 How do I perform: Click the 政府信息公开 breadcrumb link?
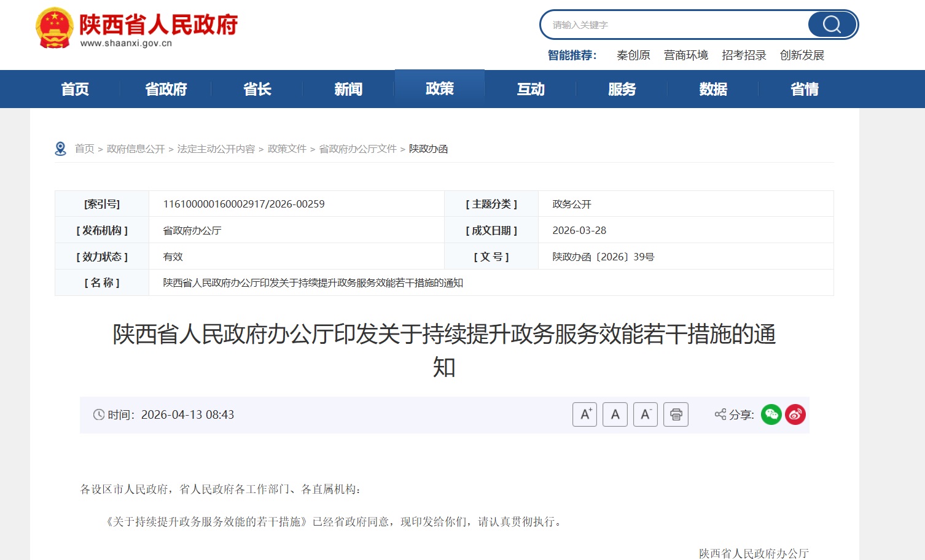[135, 149]
